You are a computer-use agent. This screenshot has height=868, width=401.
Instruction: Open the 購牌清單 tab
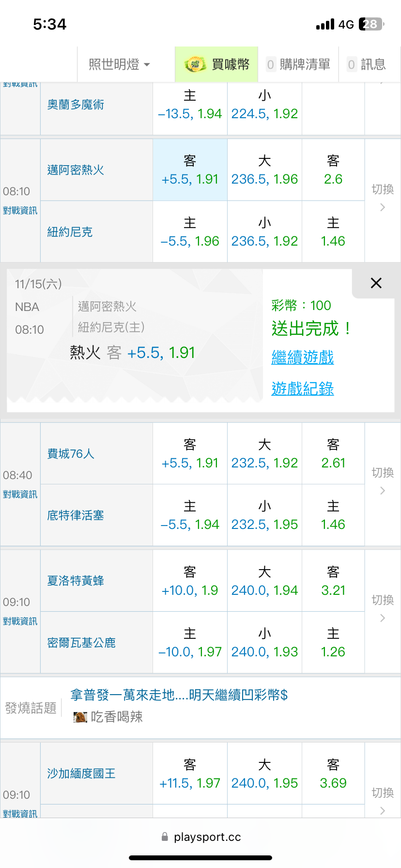[x=298, y=64]
